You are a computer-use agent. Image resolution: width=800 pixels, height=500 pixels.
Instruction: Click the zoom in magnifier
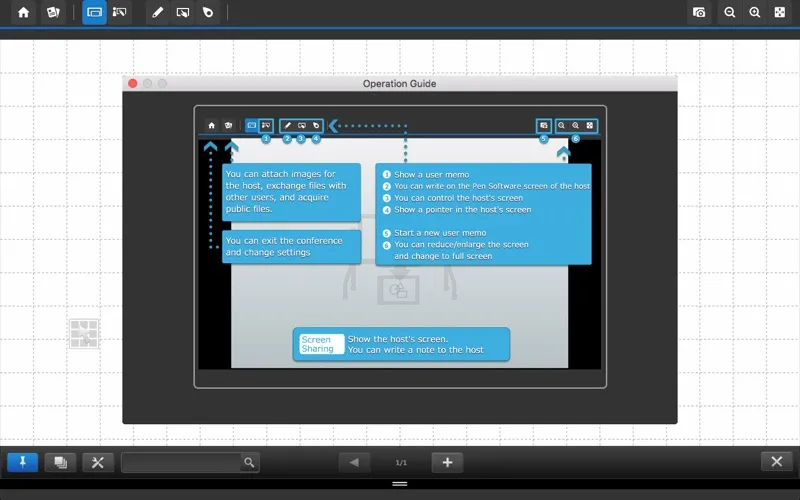coord(755,13)
